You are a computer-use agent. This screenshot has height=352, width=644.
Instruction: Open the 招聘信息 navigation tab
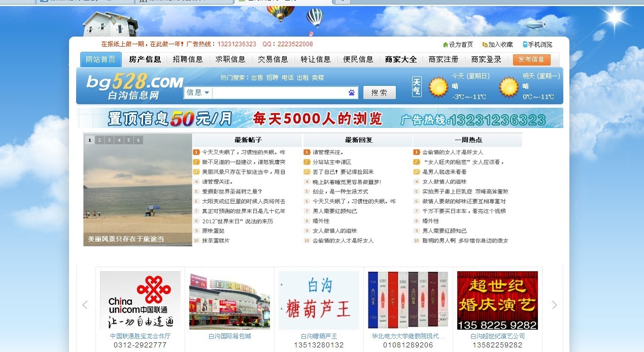tap(187, 59)
